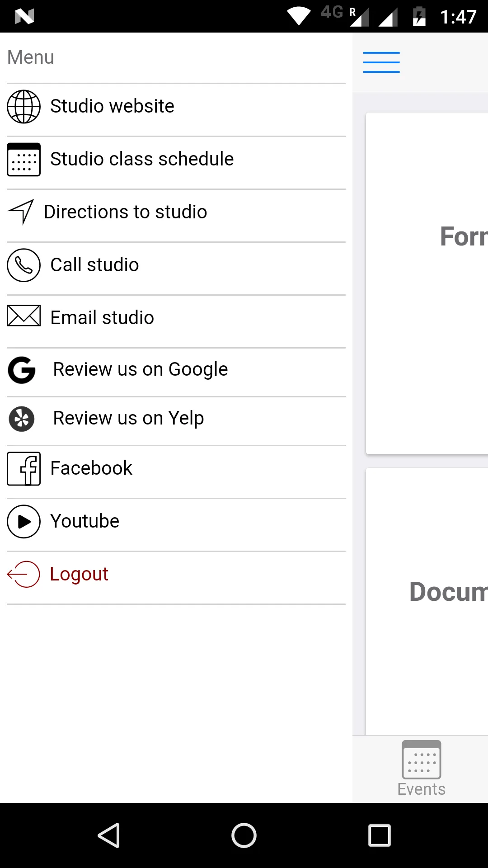This screenshot has height=868, width=488.
Task: Tap the navigation arrow icon for directions
Action: (x=21, y=212)
